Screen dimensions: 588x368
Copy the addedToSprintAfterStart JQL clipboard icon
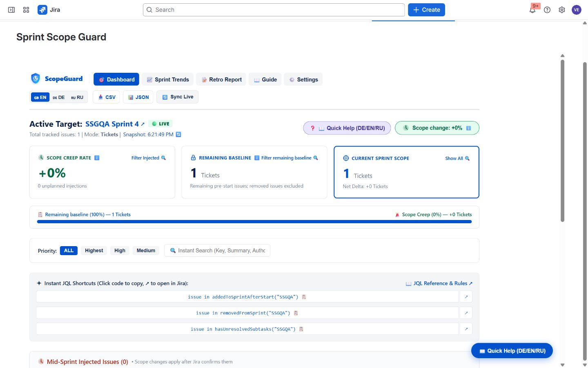coord(304,297)
